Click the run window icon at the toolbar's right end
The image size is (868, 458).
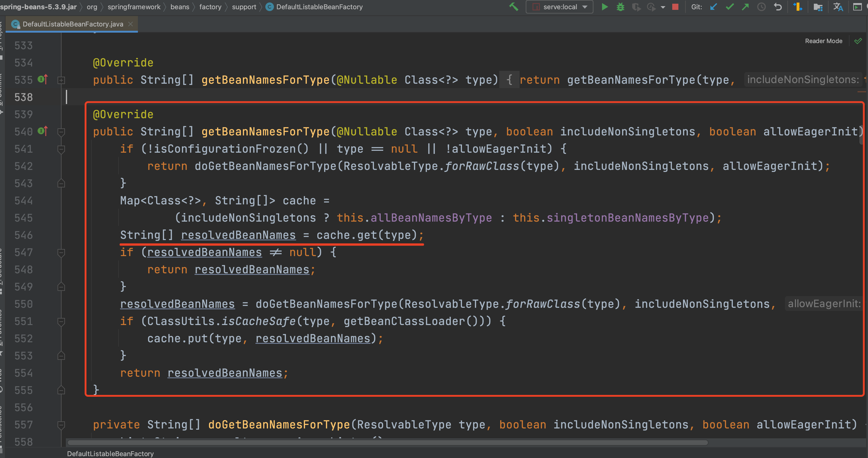pos(858,7)
